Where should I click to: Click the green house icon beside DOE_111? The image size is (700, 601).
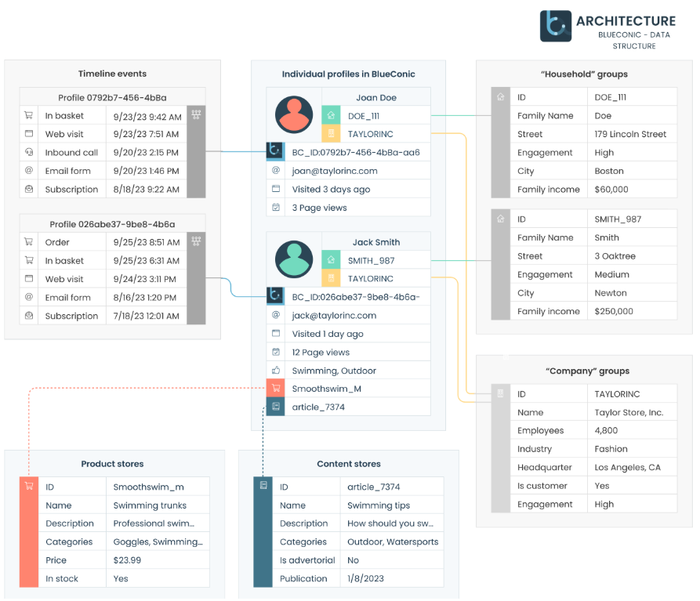[331, 115]
